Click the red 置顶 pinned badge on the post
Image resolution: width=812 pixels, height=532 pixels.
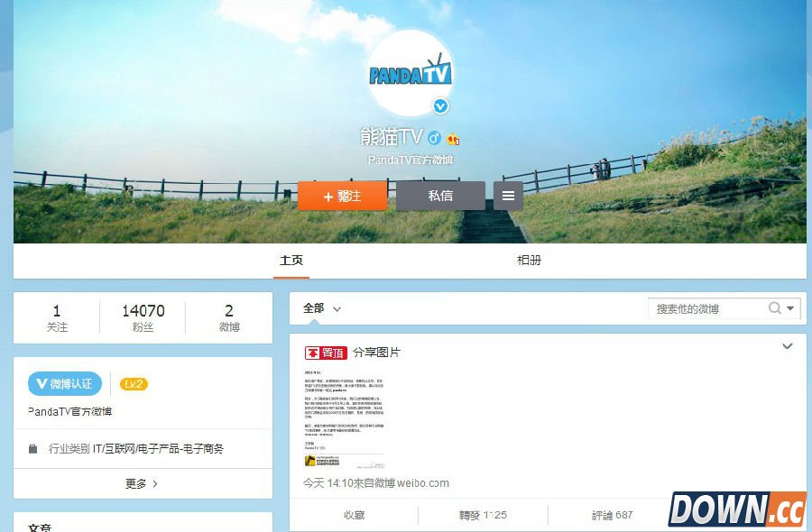tap(325, 352)
